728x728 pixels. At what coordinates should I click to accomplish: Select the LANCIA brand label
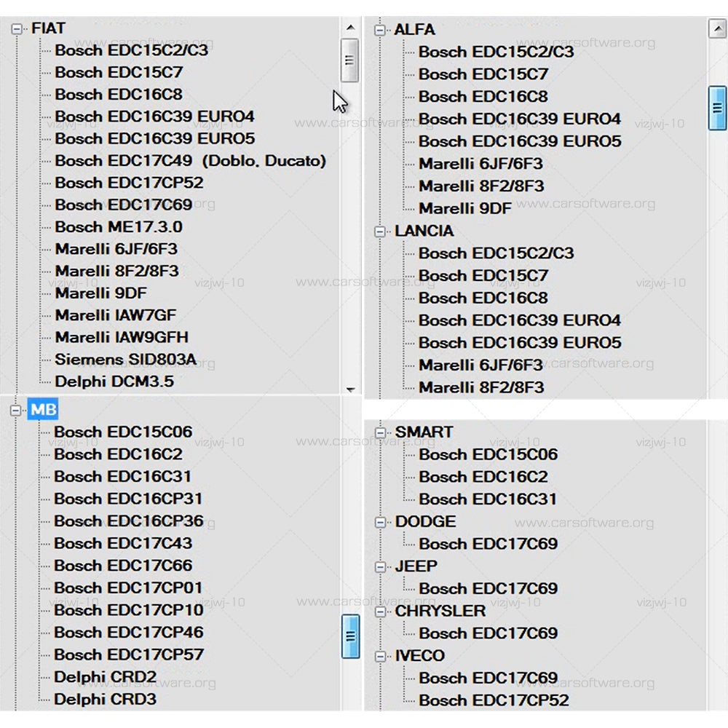pyautogui.click(x=424, y=231)
